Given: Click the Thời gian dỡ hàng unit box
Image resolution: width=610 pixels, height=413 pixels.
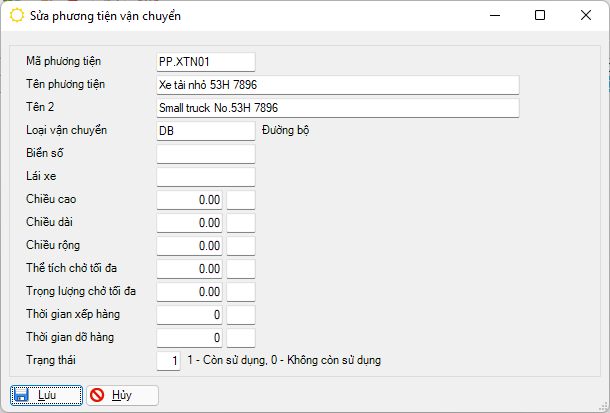Looking at the screenshot, I should (241, 338).
